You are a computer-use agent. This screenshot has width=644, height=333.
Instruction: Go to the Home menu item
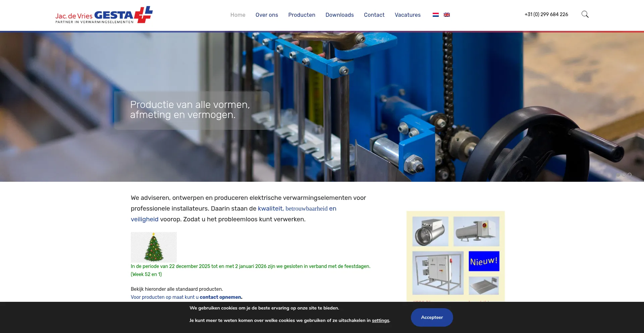click(238, 15)
